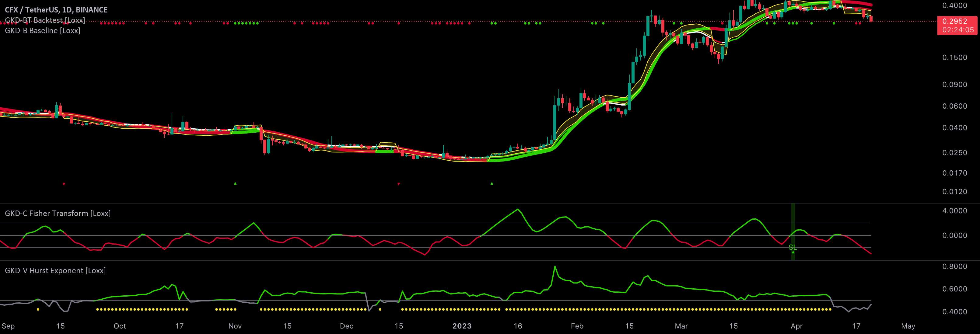The image size is (980, 334).
Task: Click the Feb label on time axis
Action: click(x=577, y=326)
